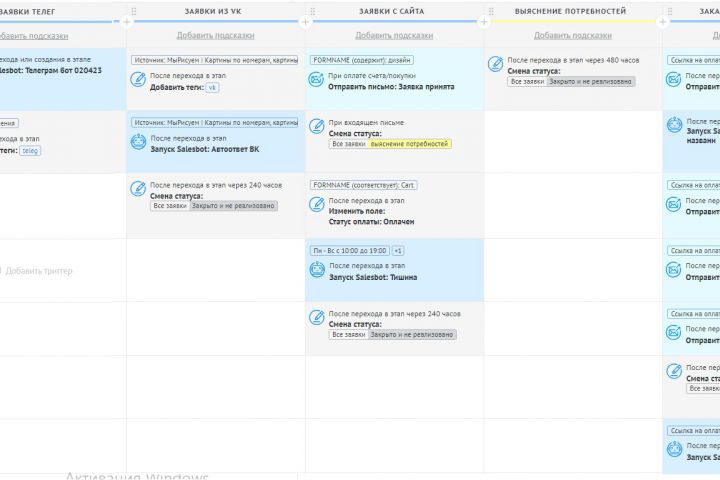Click "Закрыто и не реализовано" badge under 480 часов

coord(591,81)
